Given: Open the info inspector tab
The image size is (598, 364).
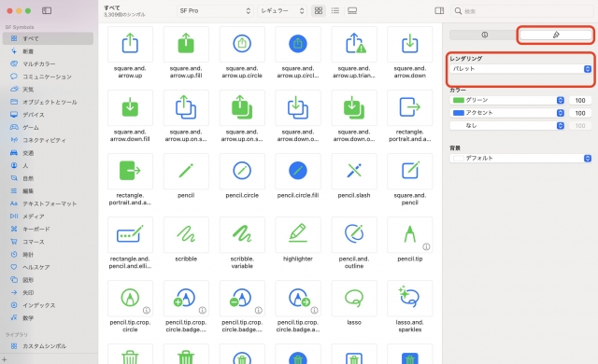Looking at the screenshot, I should coord(484,35).
